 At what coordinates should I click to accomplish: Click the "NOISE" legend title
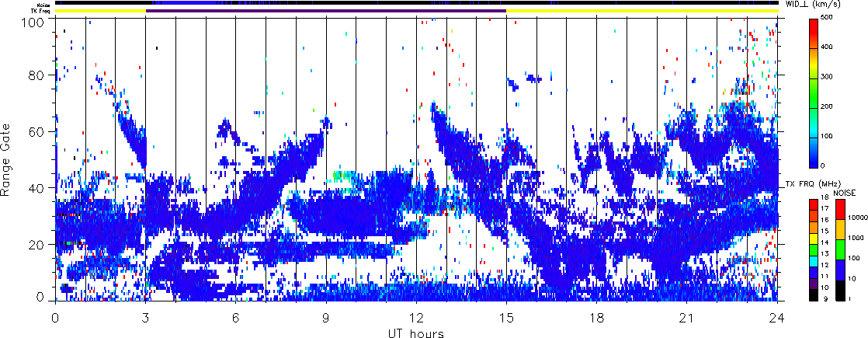pyautogui.click(x=846, y=193)
